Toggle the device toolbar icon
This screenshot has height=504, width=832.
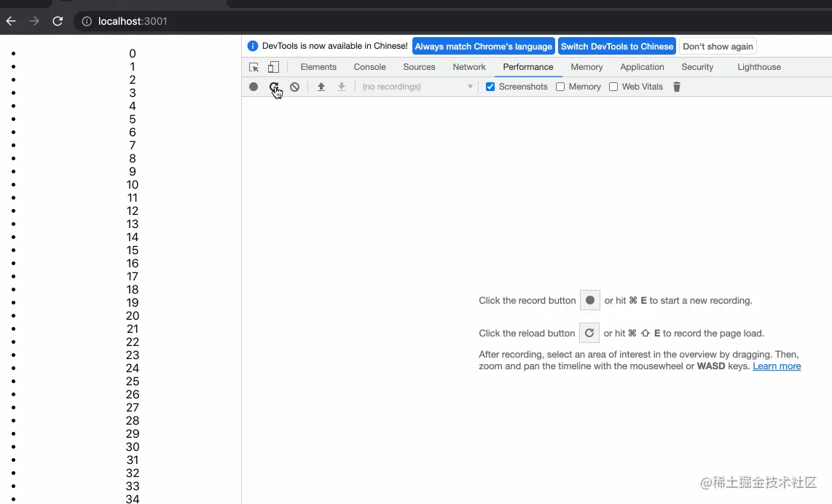click(x=272, y=66)
